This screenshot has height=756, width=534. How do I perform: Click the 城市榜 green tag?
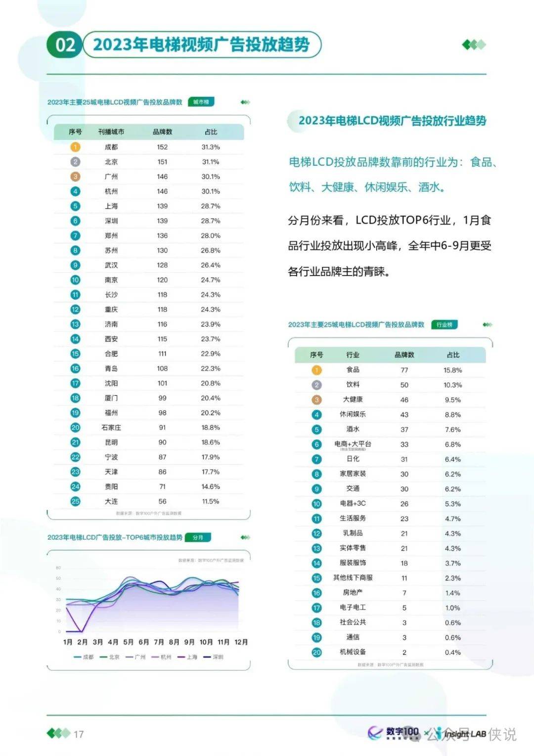pyautogui.click(x=201, y=102)
